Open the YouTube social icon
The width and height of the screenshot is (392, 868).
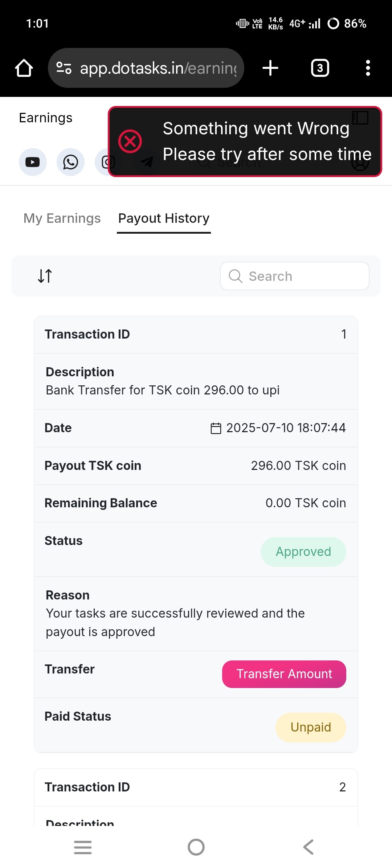point(33,162)
